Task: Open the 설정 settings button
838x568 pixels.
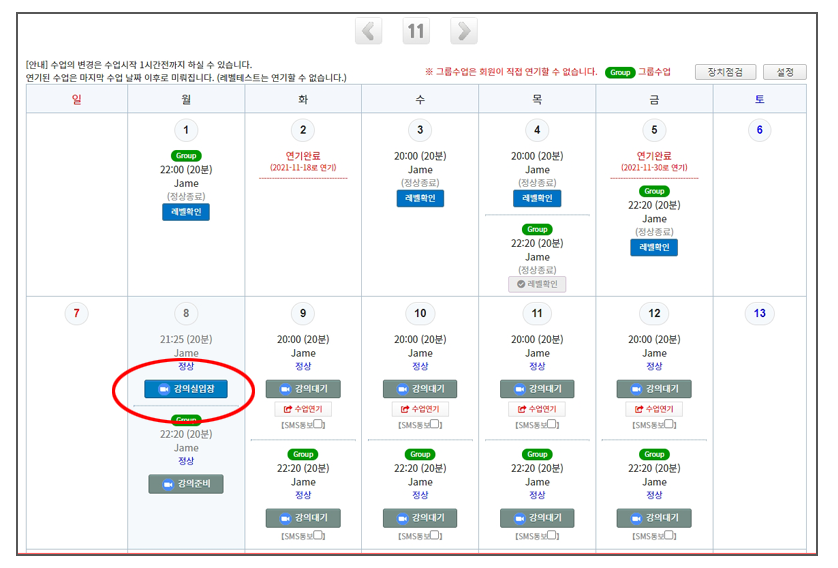Action: point(784,73)
